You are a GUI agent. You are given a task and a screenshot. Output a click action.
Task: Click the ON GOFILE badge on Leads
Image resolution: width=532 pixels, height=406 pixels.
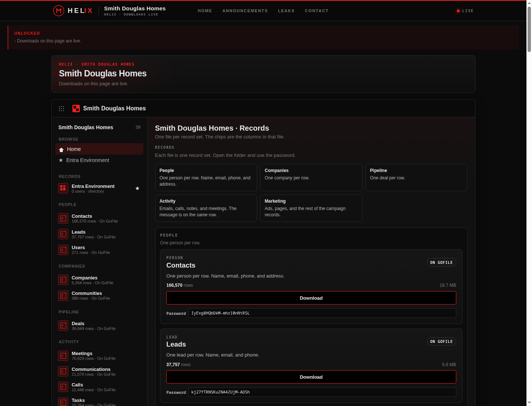tap(441, 341)
